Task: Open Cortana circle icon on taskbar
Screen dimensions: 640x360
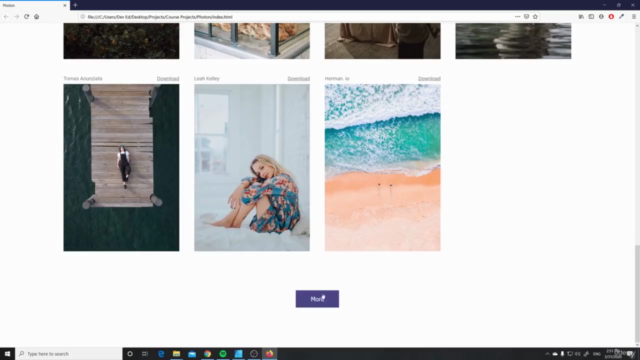Action: [x=130, y=353]
